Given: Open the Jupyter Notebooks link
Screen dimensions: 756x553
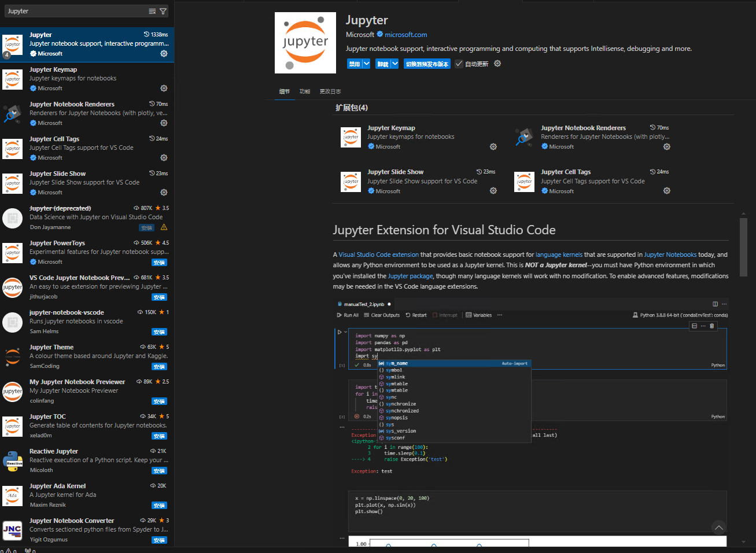Looking at the screenshot, I should (x=670, y=255).
